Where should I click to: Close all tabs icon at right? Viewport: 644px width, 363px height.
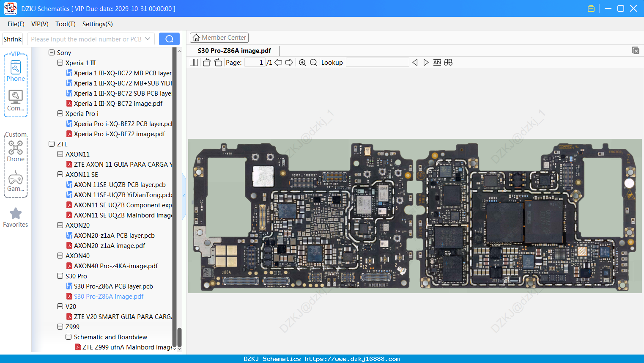point(636,50)
